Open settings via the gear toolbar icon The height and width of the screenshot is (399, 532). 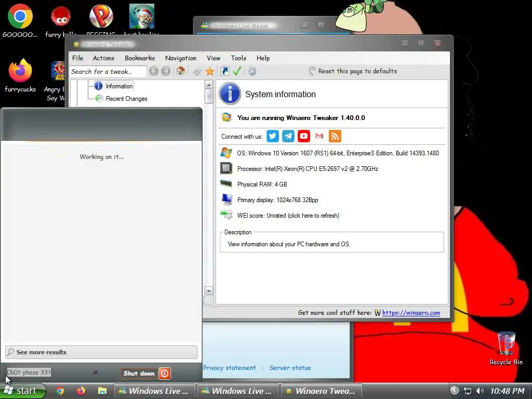[252, 71]
